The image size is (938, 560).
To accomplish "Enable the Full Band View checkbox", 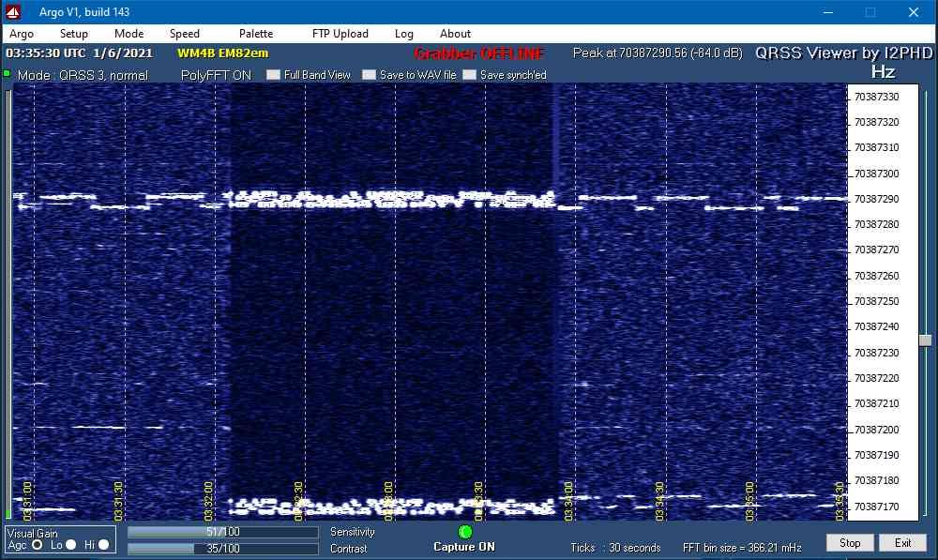I will point(273,75).
